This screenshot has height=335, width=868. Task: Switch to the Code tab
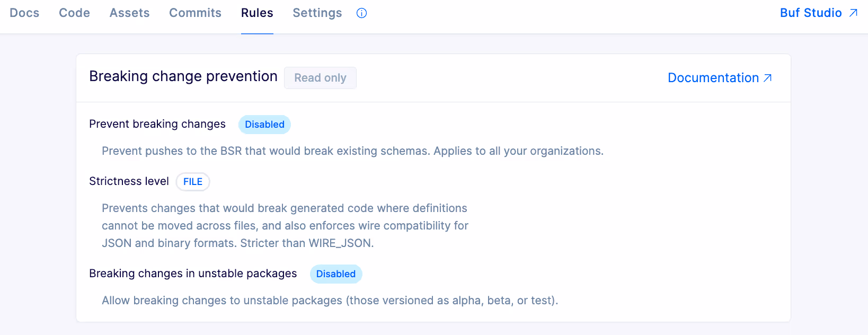coord(74,13)
